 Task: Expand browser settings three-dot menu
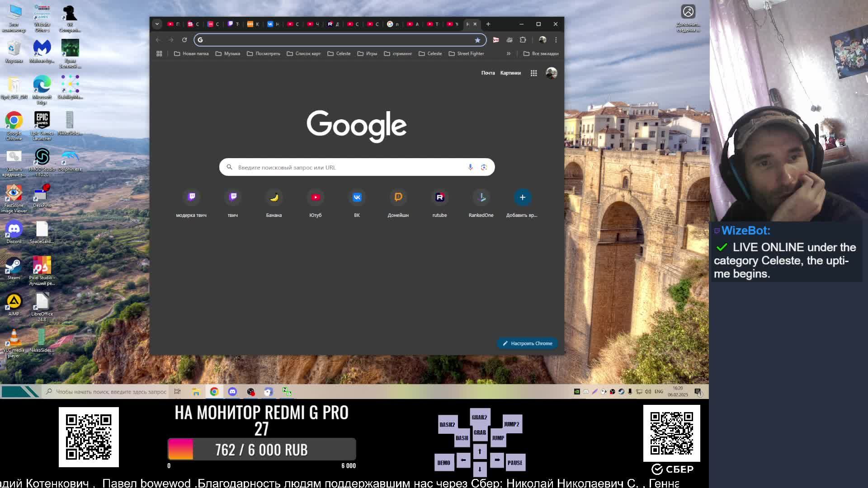(555, 40)
